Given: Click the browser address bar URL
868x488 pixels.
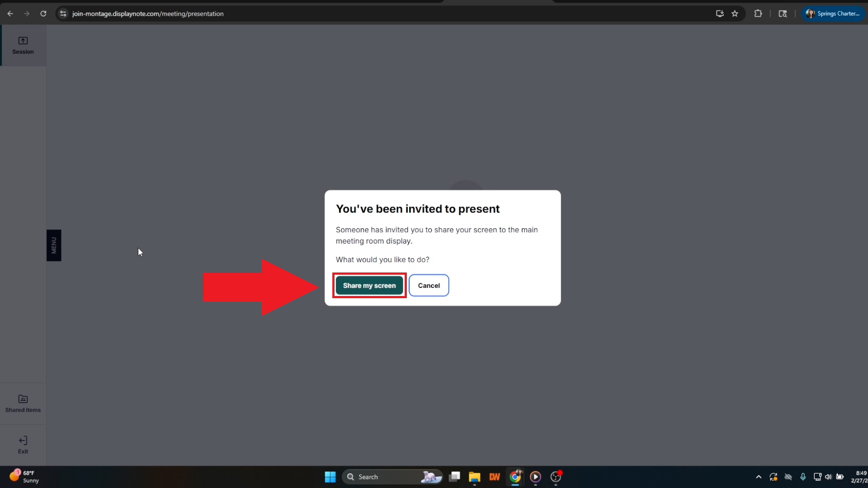Looking at the screenshot, I should tap(148, 14).
